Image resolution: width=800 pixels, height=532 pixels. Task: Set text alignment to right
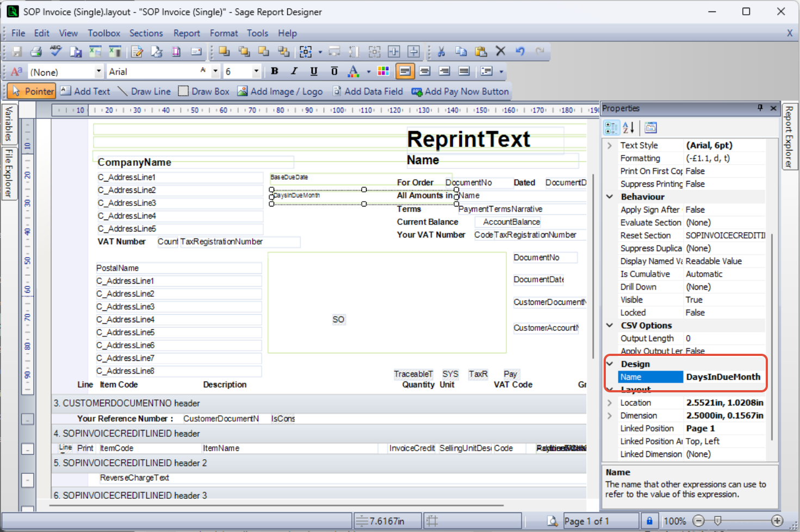point(444,71)
